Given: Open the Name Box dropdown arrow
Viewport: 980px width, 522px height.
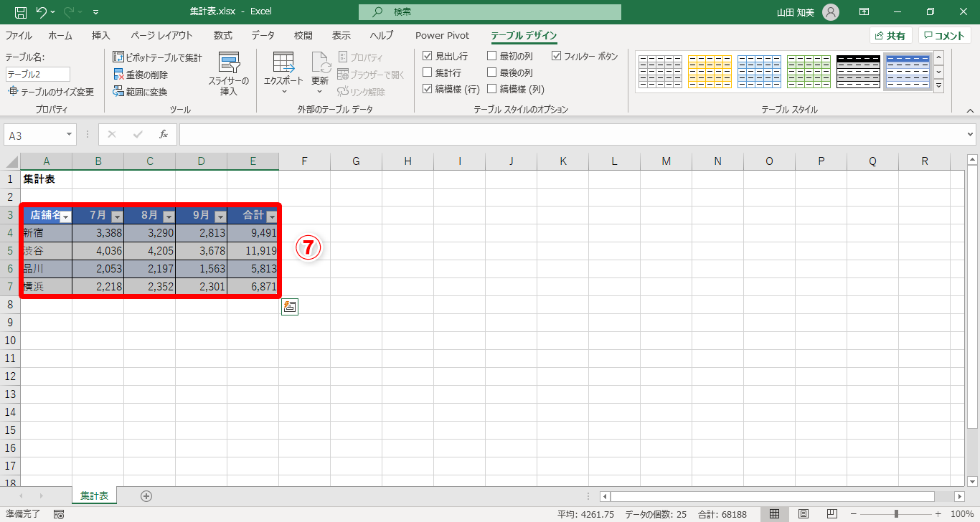Looking at the screenshot, I should (x=69, y=135).
